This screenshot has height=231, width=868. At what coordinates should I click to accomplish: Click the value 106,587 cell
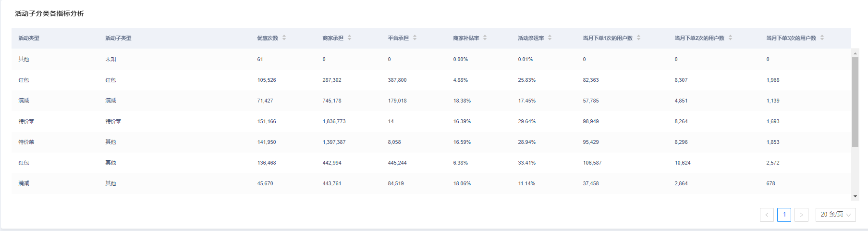click(x=592, y=163)
